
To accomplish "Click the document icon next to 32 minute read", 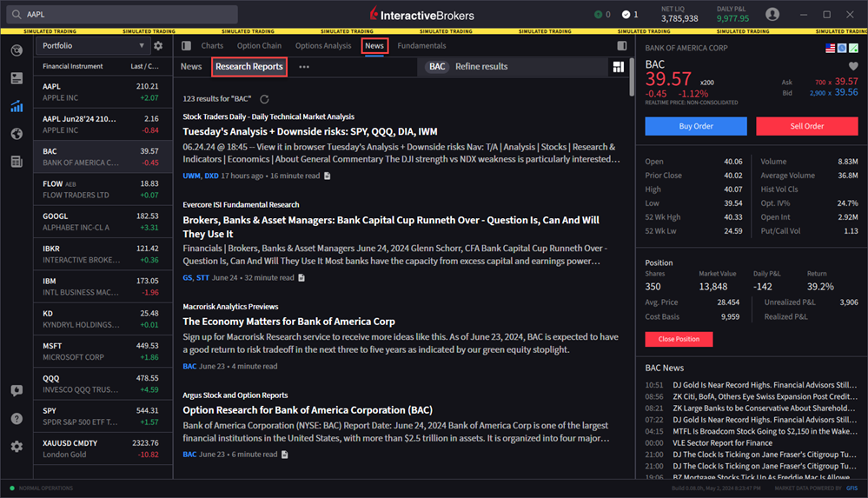I will click(301, 278).
